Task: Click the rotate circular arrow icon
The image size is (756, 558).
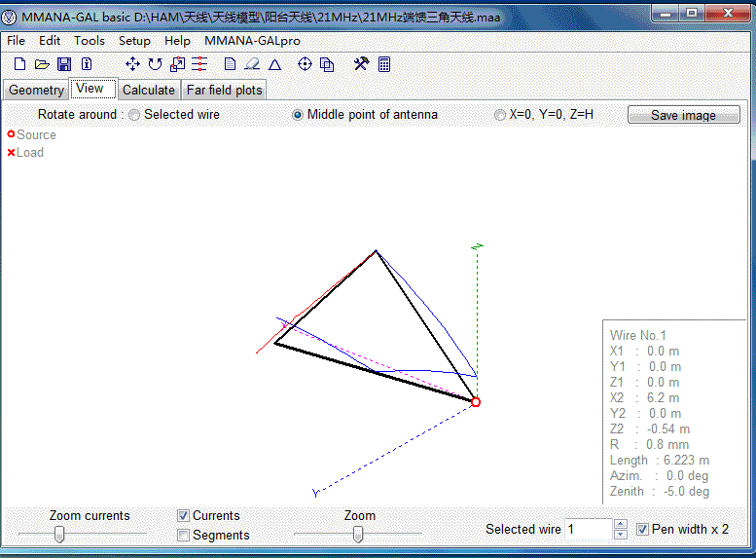Action: pos(155,64)
